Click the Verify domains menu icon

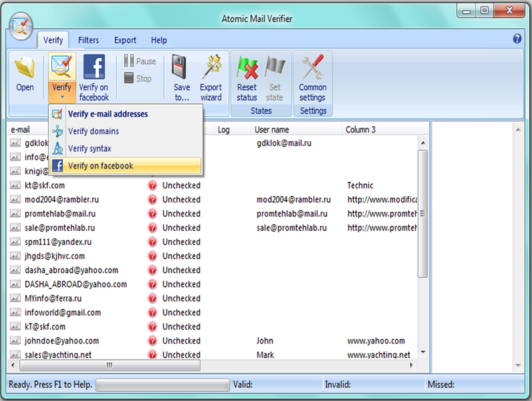[57, 131]
